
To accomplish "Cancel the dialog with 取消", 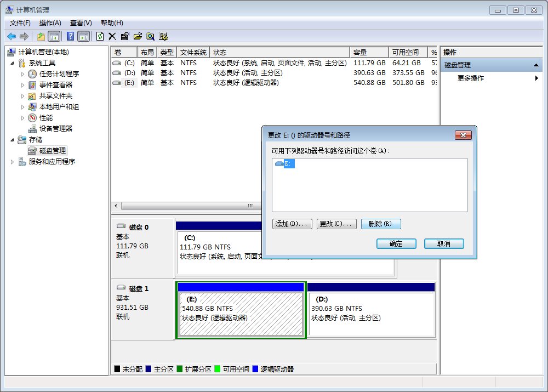I will pyautogui.click(x=444, y=244).
